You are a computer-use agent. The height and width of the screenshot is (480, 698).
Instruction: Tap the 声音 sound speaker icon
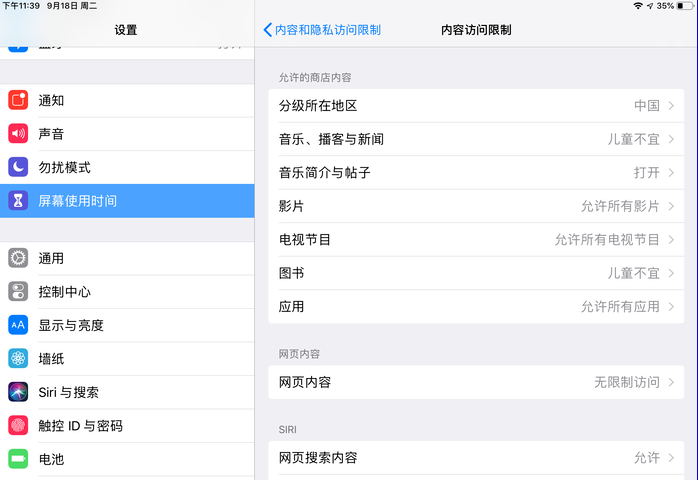18,134
